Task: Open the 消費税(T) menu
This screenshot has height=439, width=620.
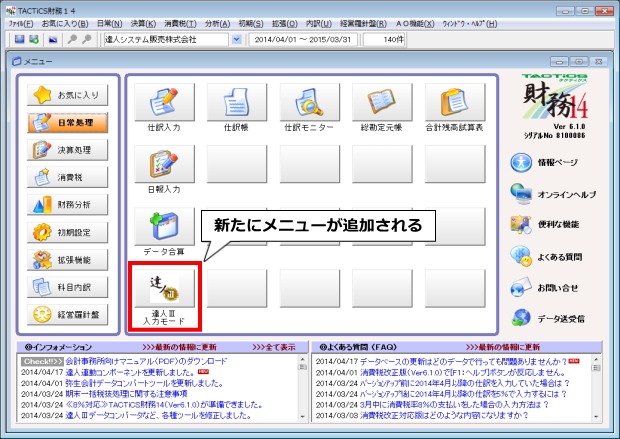Action: pos(180,24)
